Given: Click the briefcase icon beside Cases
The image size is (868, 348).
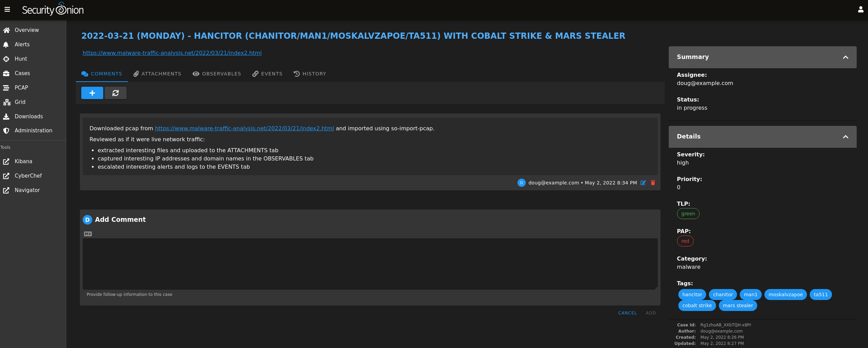Looking at the screenshot, I should [x=6, y=73].
